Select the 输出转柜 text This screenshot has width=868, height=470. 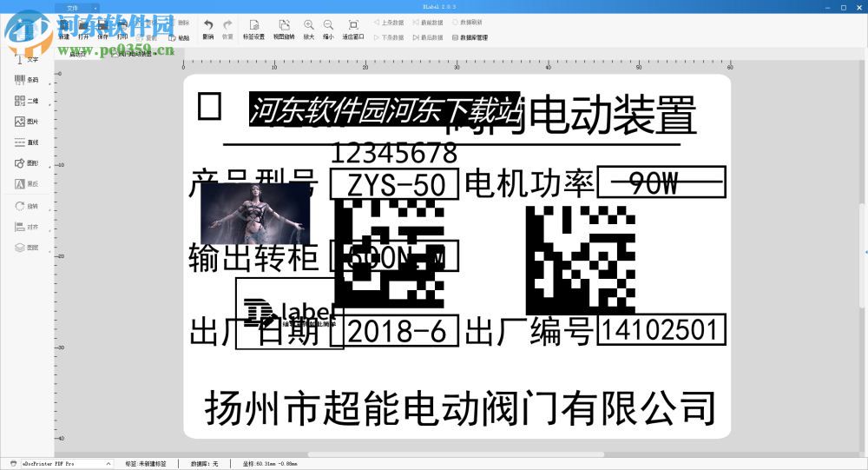point(253,258)
